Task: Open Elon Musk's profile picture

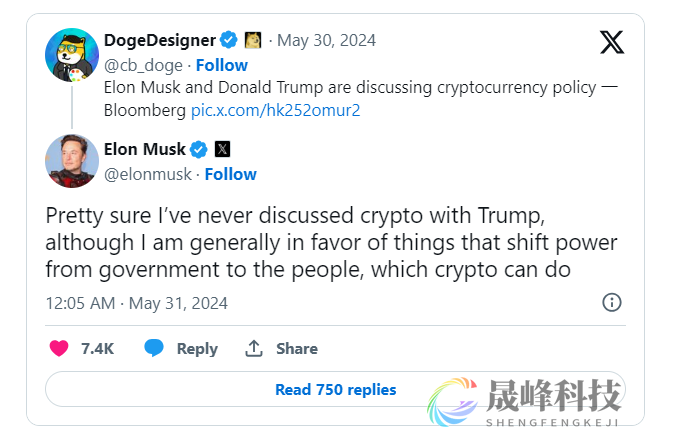Action: tap(72, 160)
